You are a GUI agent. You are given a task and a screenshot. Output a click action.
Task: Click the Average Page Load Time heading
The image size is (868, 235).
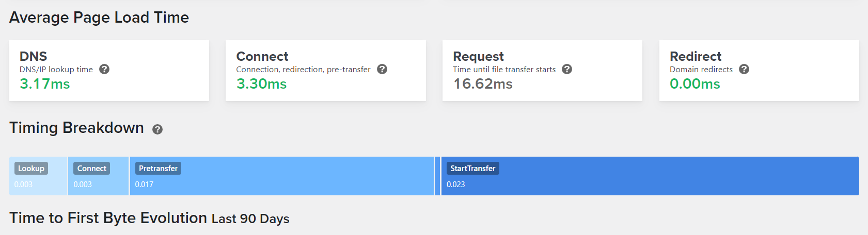(99, 18)
